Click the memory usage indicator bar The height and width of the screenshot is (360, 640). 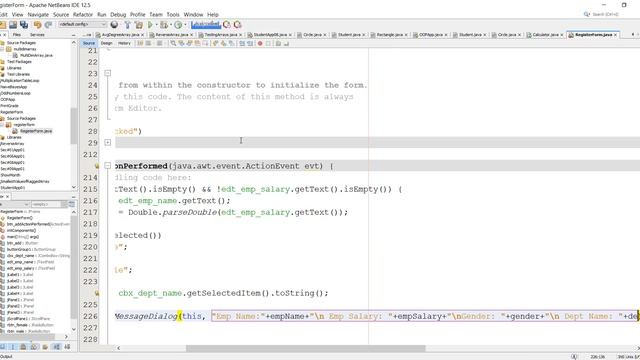[206, 25]
